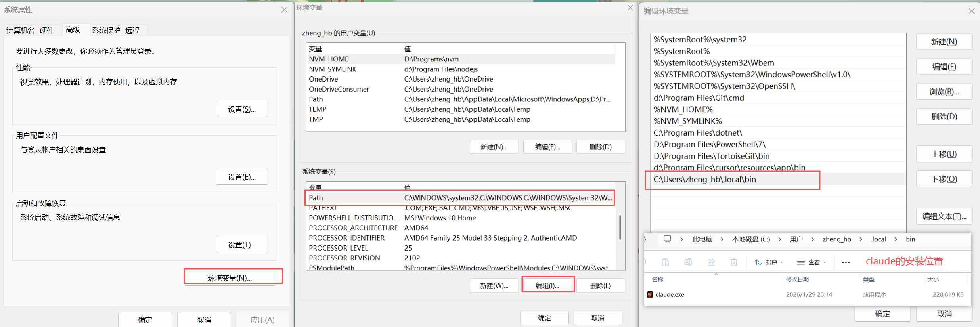This screenshot has width=980, height=327.
Task: Expand the chevron after 此电脑 in breadcrumb
Action: click(x=722, y=239)
